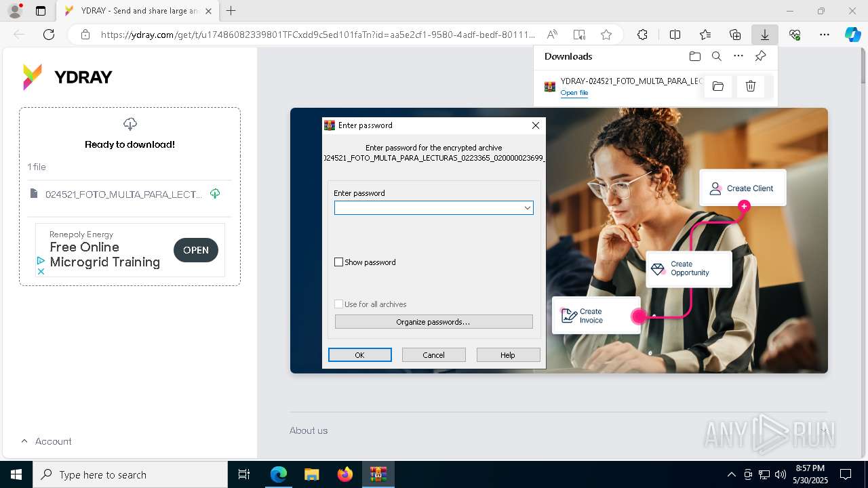Click the YDRAY logo
Viewport: 868px width, 488px height.
coord(67,77)
